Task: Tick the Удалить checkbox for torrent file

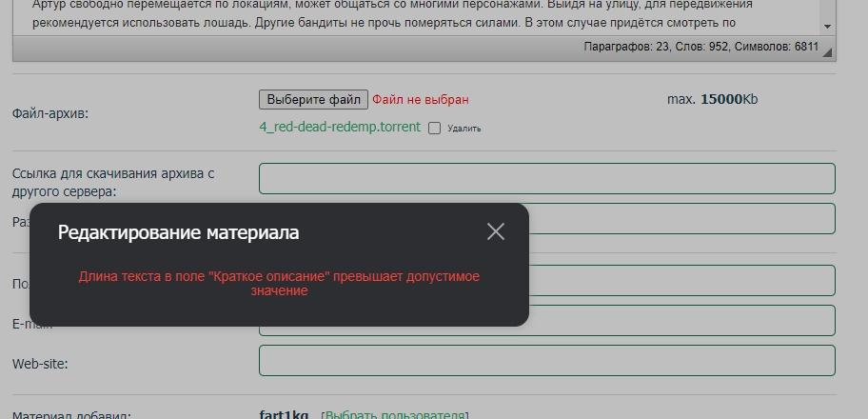Action: [435, 128]
